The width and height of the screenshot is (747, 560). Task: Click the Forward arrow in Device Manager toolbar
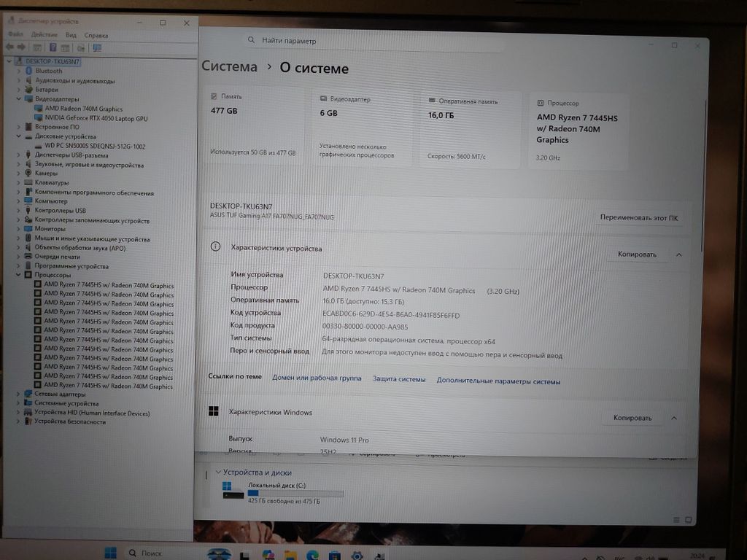[21, 47]
